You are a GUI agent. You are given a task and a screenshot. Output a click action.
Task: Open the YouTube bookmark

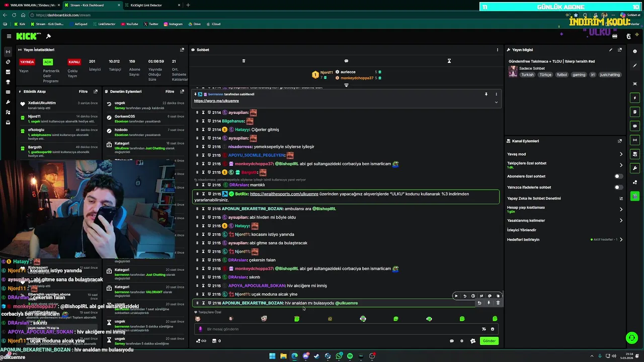pyautogui.click(x=129, y=24)
